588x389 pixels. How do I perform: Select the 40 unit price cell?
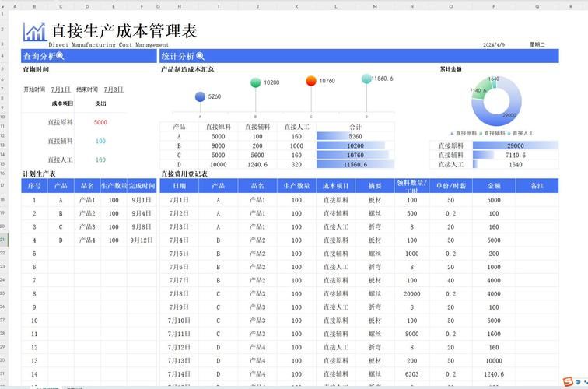(x=451, y=280)
